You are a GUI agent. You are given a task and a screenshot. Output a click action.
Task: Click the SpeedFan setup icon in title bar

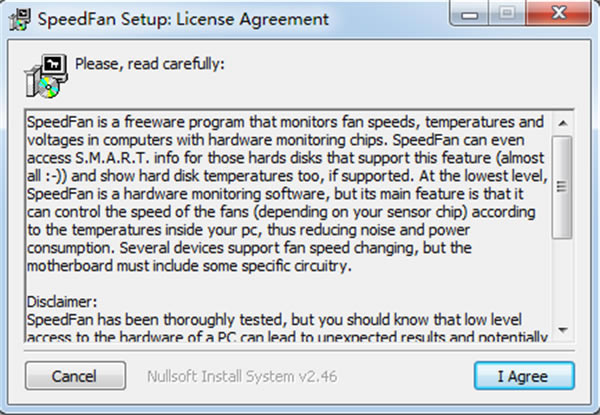coord(20,19)
